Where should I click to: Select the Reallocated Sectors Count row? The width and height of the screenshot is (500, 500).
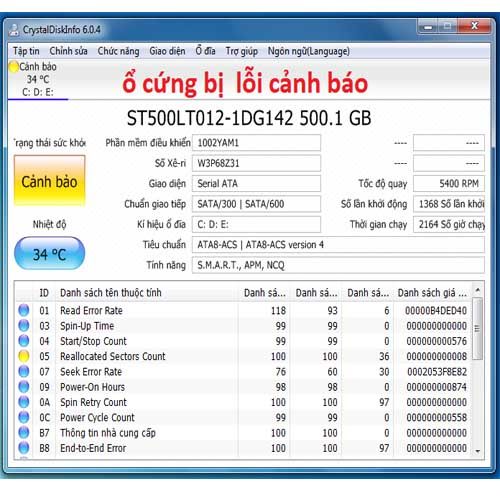click(x=243, y=356)
